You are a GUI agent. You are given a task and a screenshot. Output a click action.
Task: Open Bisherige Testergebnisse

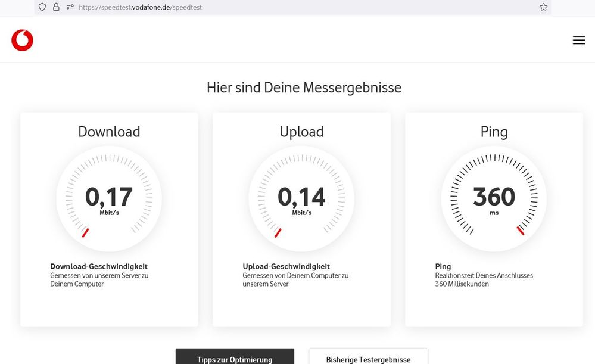pos(368,356)
